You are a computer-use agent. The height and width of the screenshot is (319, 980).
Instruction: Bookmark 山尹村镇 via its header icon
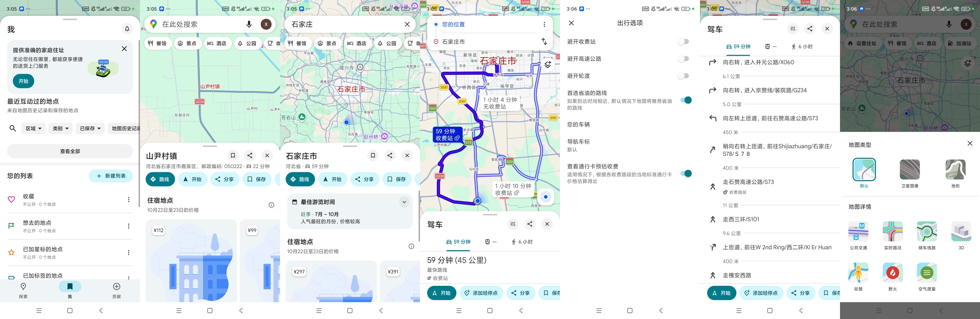[233, 155]
